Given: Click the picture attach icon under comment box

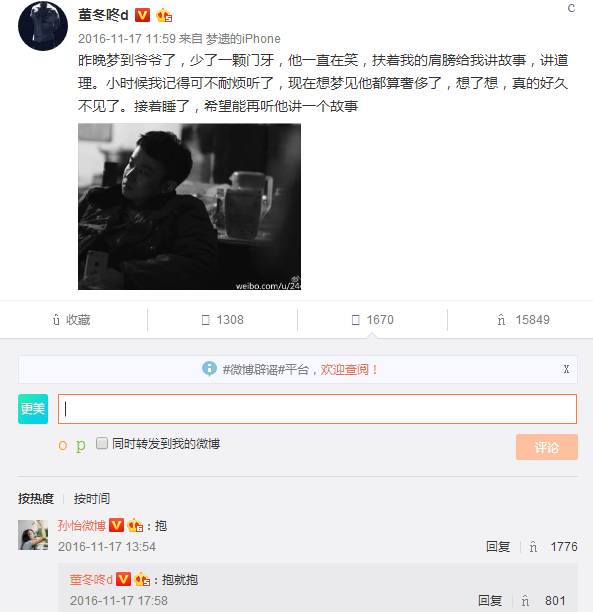Looking at the screenshot, I should click(80, 445).
